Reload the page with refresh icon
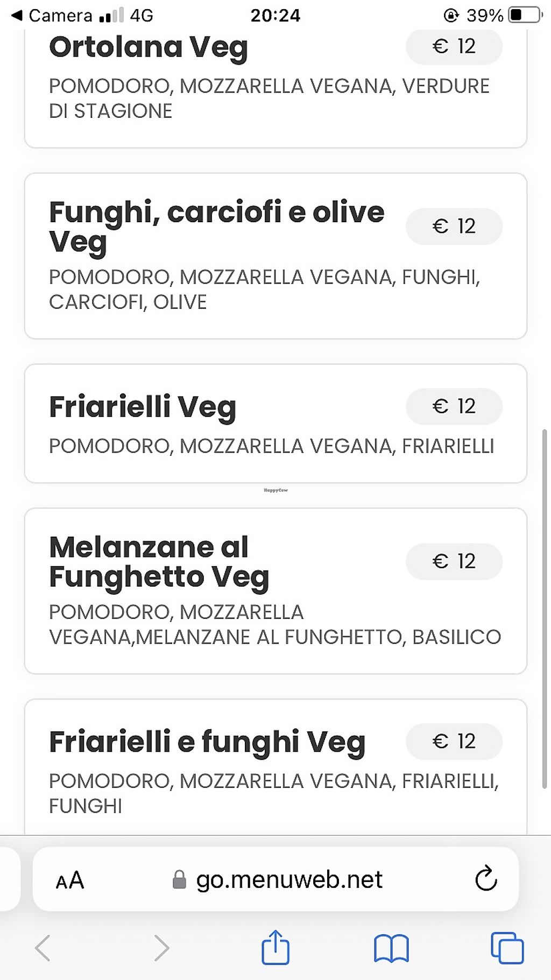The image size is (551, 980). pyautogui.click(x=486, y=879)
